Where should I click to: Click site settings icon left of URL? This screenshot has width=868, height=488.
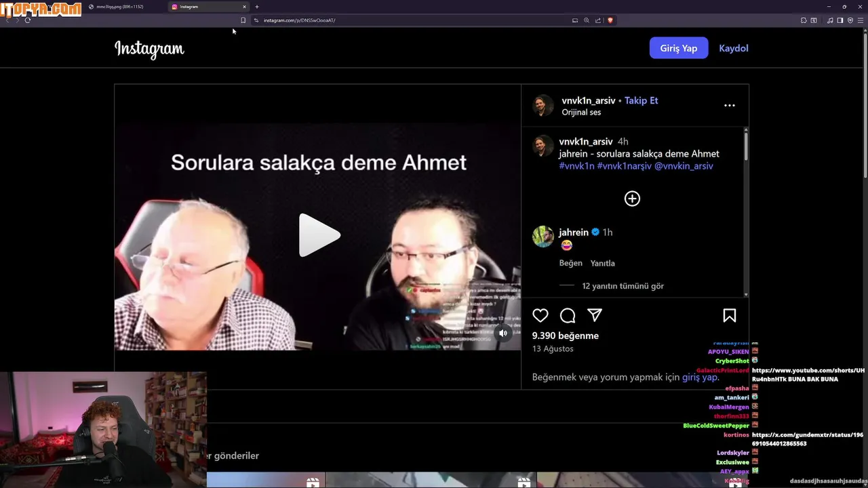[x=256, y=20]
